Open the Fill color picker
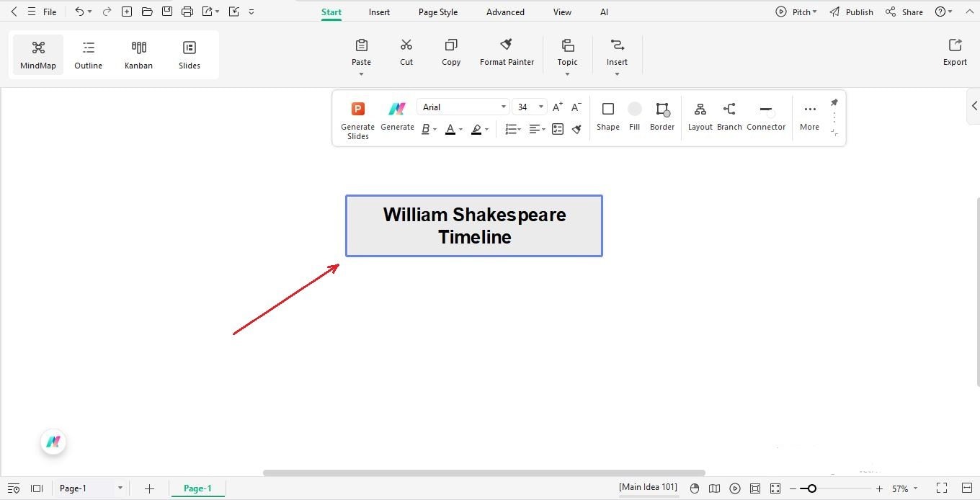This screenshot has width=980, height=500. (634, 116)
